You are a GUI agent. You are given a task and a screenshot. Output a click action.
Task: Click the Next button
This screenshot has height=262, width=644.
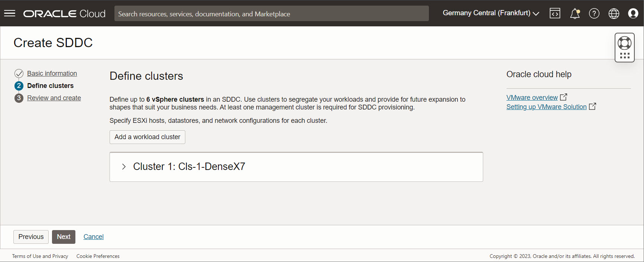(x=64, y=237)
